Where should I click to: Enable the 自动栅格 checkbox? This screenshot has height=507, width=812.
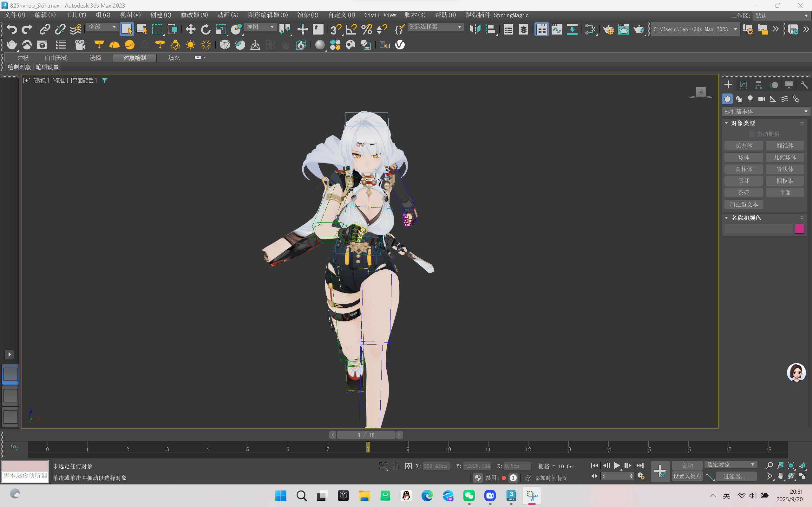(752, 134)
